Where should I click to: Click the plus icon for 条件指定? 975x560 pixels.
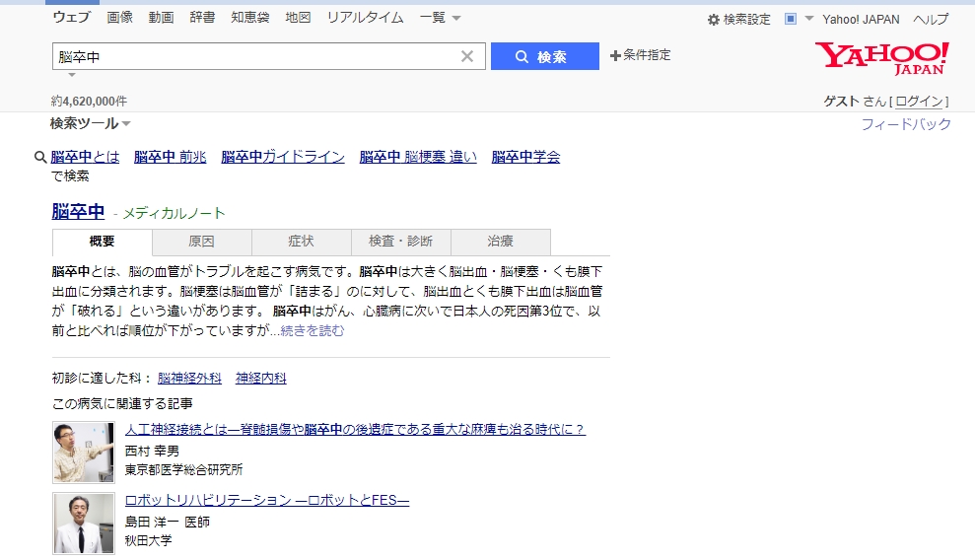click(615, 56)
